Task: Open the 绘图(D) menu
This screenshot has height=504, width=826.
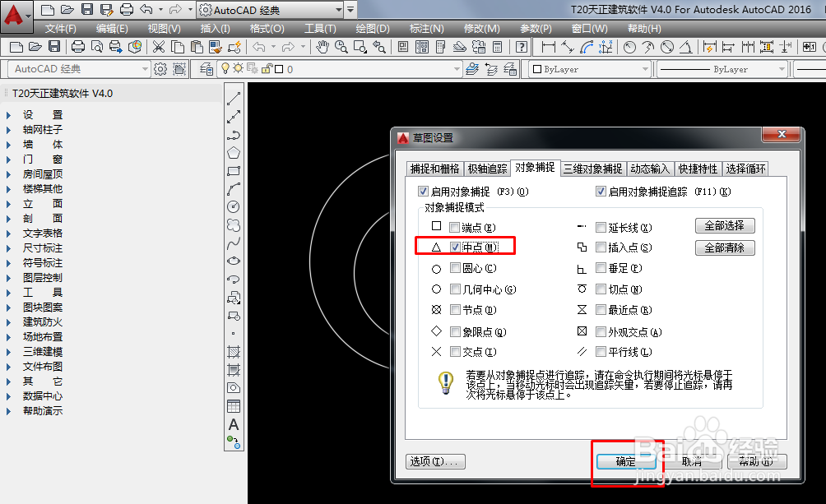Action: pyautogui.click(x=373, y=29)
